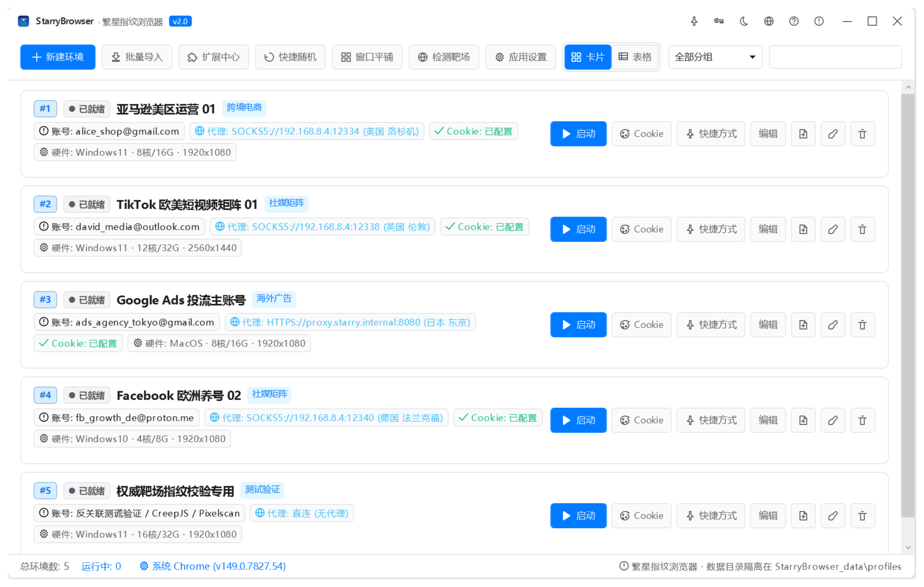Click 快捷随机 quick random
924x587 pixels.
click(291, 57)
